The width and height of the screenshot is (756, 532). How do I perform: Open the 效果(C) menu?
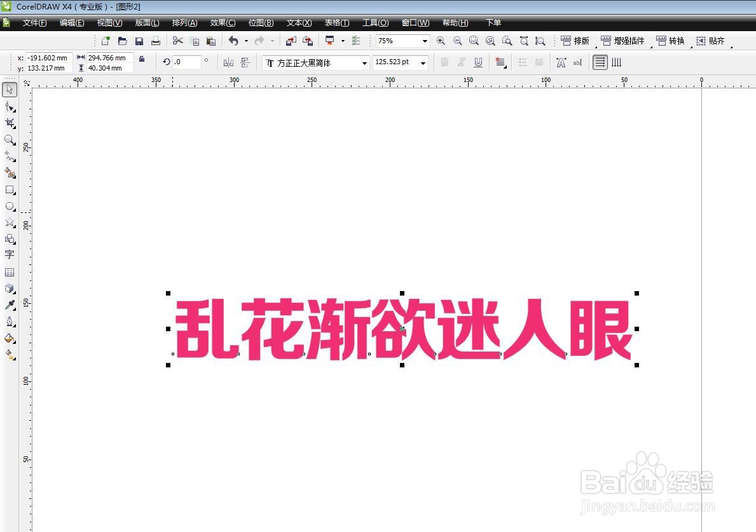(x=223, y=23)
